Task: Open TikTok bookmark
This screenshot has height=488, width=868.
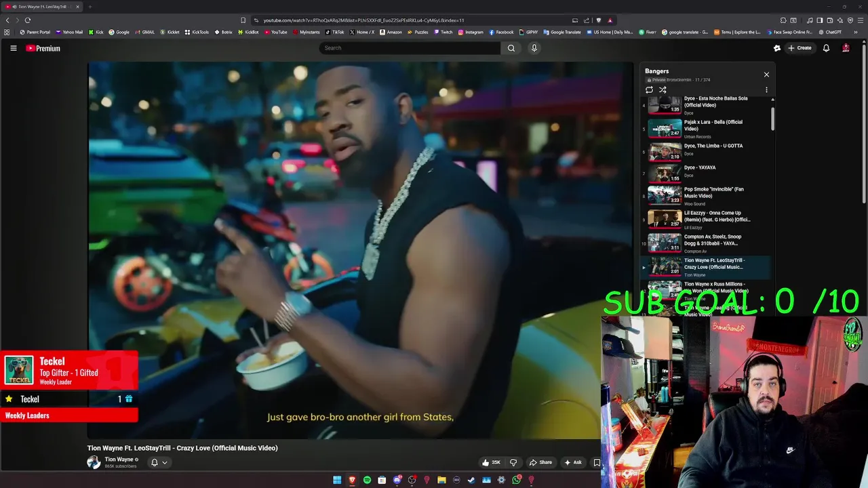Action: (334, 32)
